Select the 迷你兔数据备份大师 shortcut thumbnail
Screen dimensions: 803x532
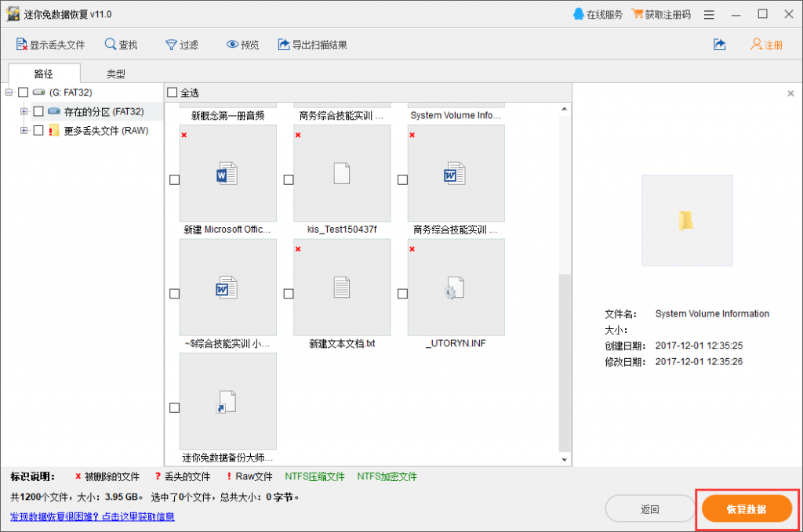(228, 401)
